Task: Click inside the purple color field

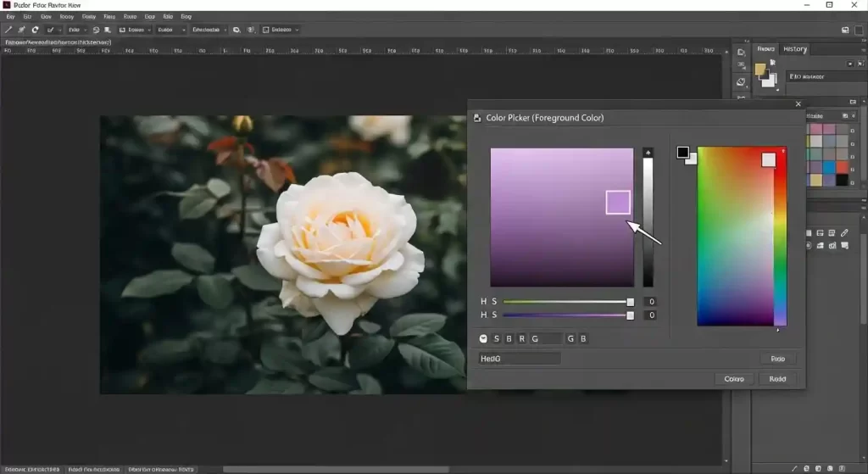Action: point(562,217)
